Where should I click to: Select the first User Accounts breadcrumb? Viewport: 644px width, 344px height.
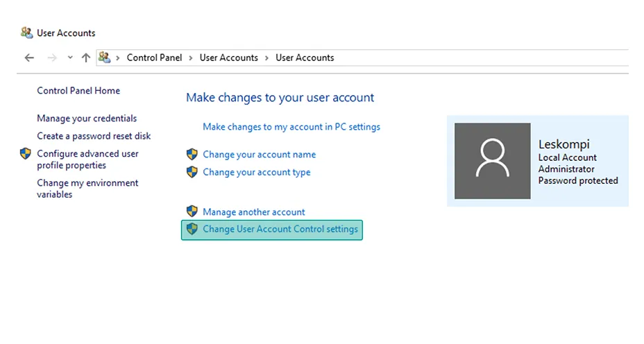coord(229,58)
